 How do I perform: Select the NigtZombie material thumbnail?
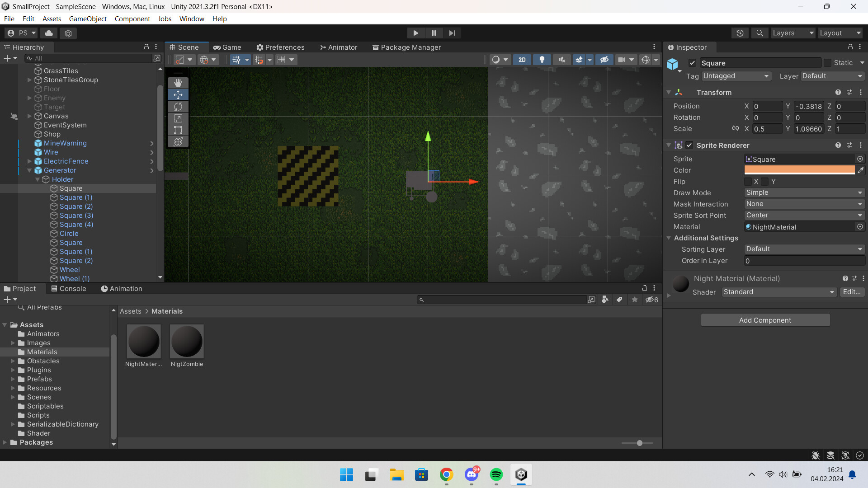(x=187, y=342)
